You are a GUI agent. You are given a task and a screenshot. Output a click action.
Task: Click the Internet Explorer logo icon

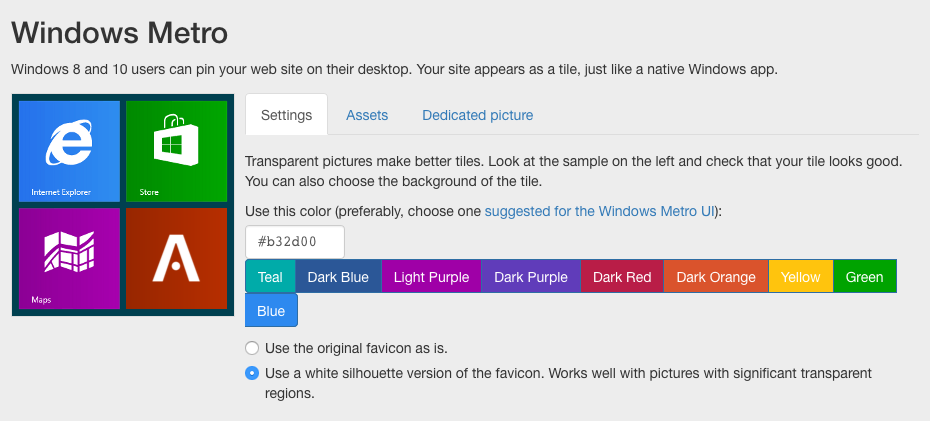point(69,143)
